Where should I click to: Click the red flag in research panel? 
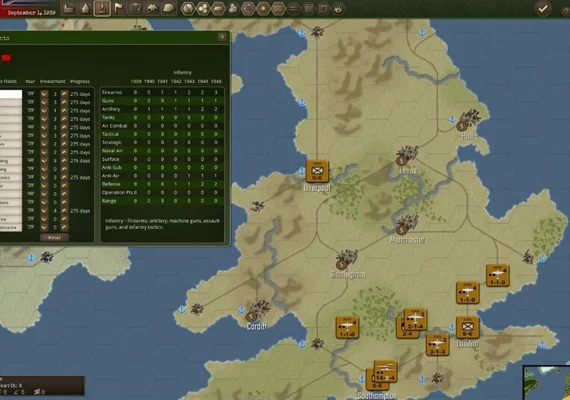pos(6,57)
